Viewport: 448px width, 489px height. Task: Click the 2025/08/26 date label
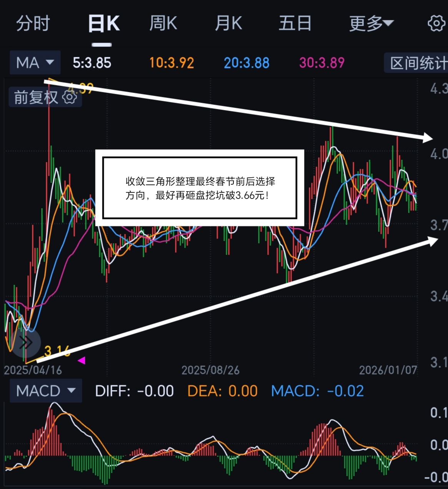point(210,370)
